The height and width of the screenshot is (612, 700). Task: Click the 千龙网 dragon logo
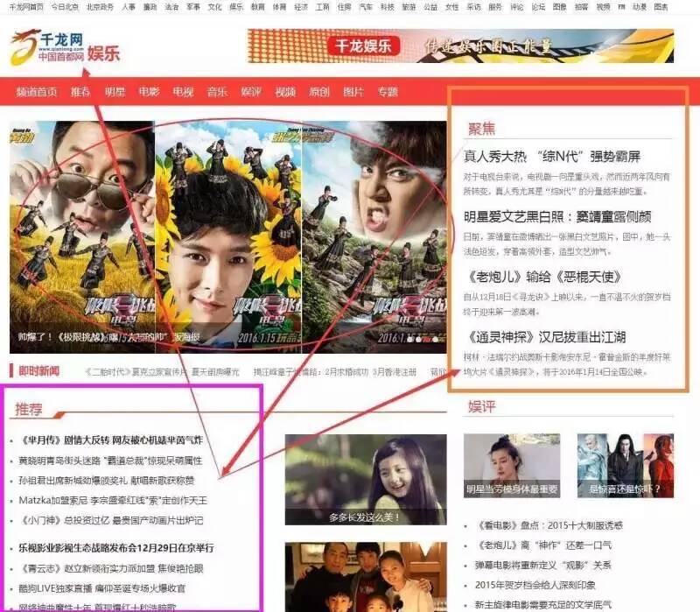47,47
